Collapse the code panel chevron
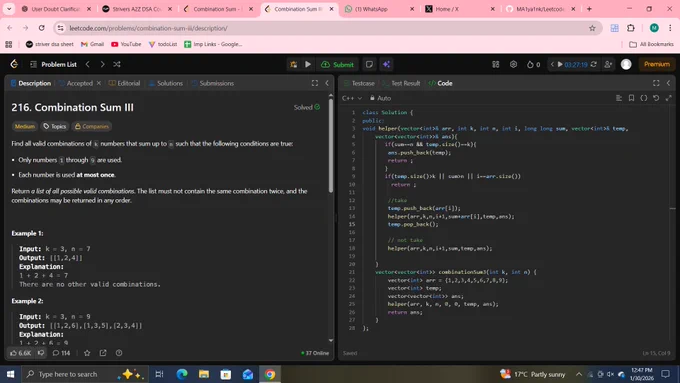Image resolution: width=680 pixels, height=383 pixels. click(x=668, y=83)
